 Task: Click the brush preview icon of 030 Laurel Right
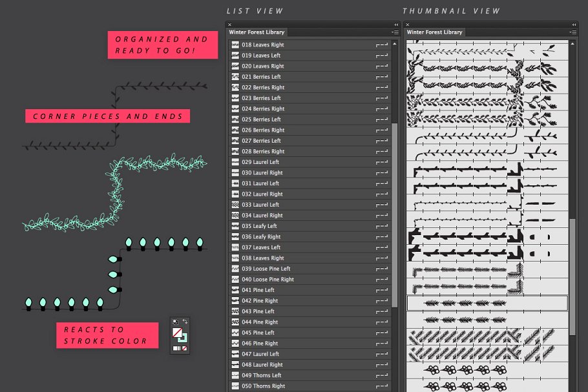235,173
